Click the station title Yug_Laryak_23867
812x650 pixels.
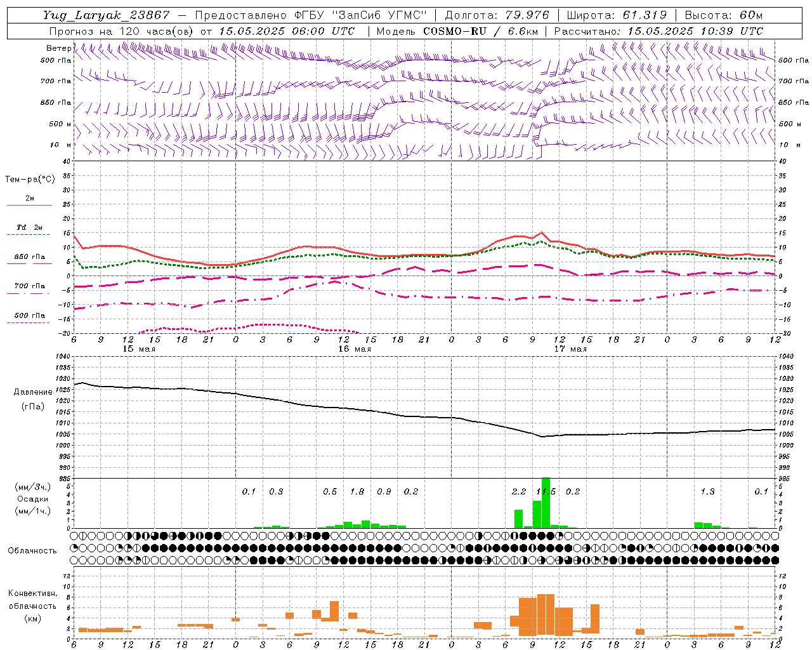tap(107, 15)
